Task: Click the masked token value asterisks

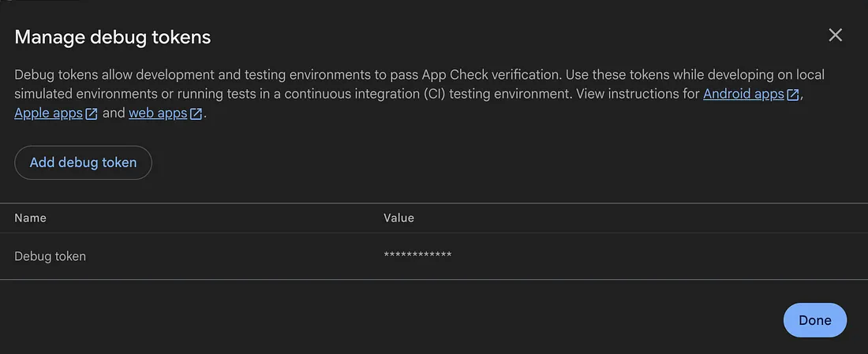Action: tap(417, 255)
